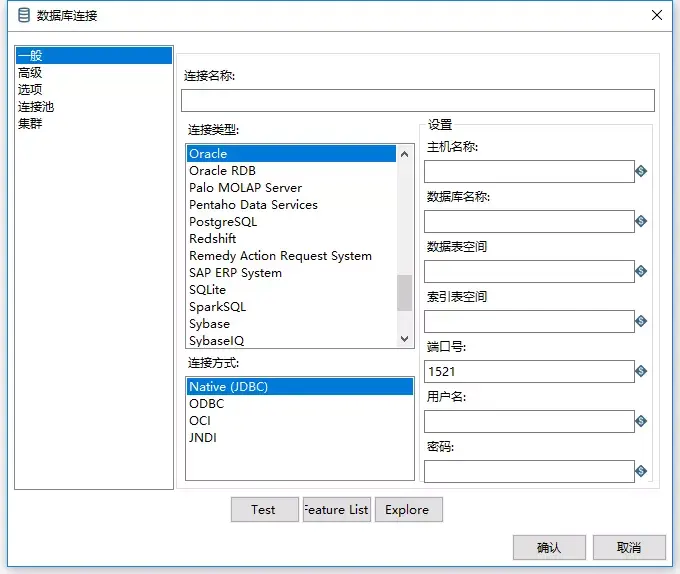Confirm with the 确认 button

click(x=549, y=548)
